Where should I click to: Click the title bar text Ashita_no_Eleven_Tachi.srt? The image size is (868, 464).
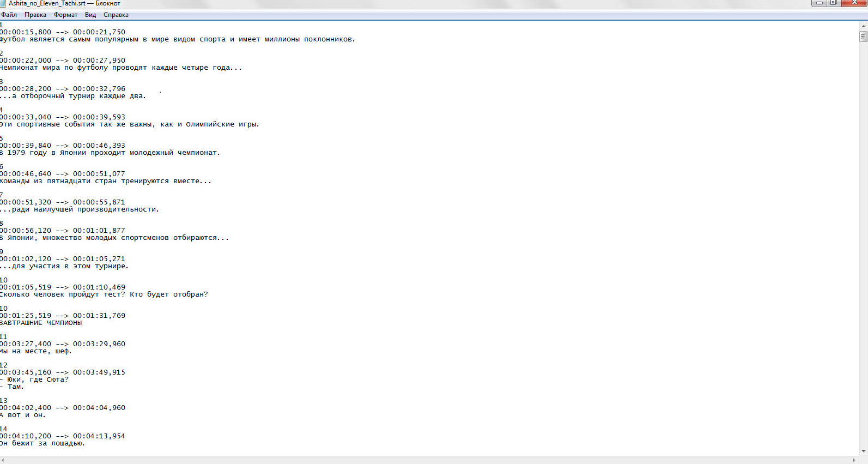pos(47,3)
